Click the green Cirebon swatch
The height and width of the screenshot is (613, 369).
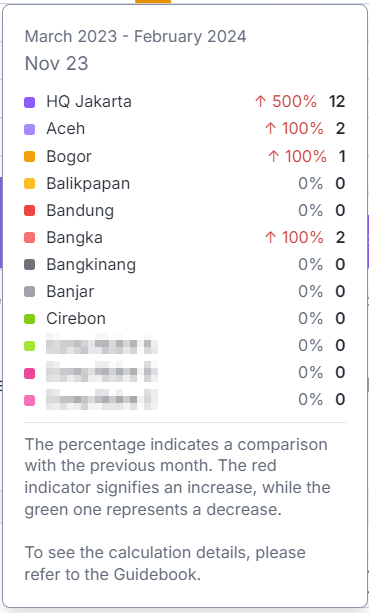tap(30, 319)
